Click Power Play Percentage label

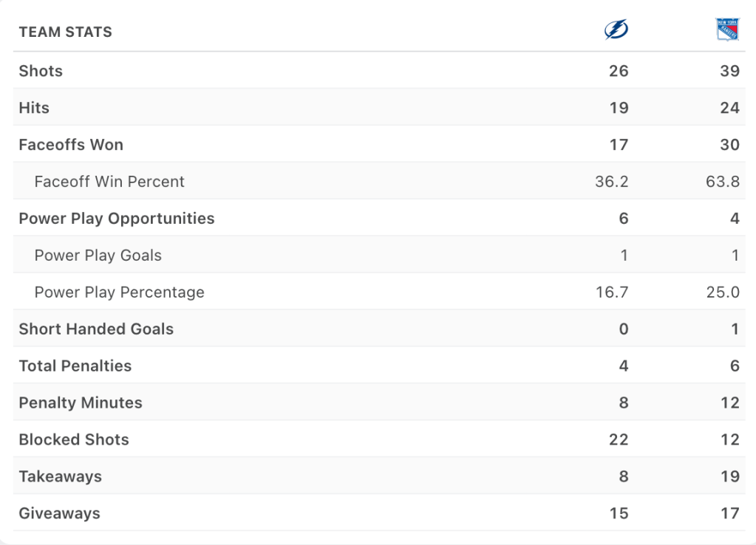pos(120,292)
